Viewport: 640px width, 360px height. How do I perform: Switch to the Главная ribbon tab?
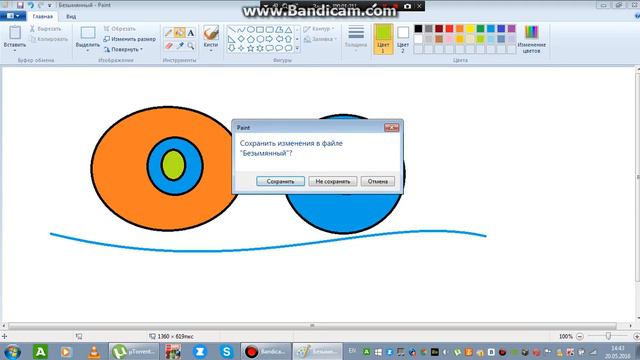[x=42, y=16]
